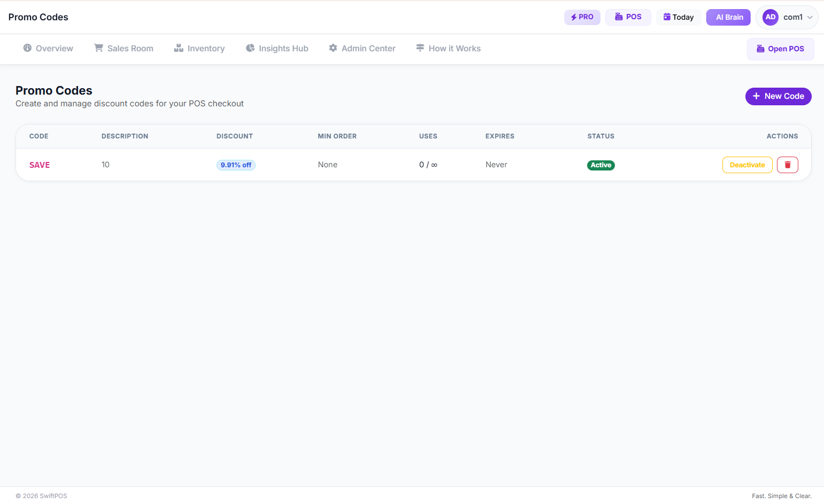
Task: Click the Active status badge
Action: (x=600, y=165)
